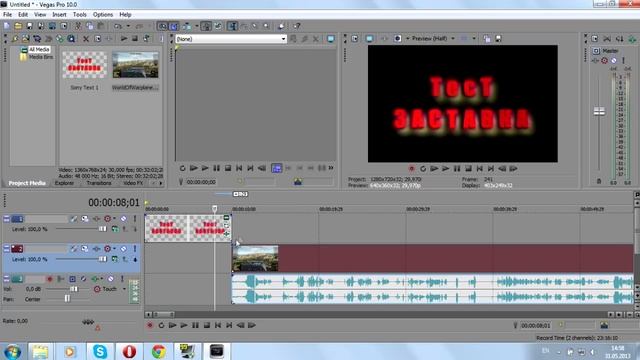
Task: Open Master FX in mixer
Action: click(595, 60)
